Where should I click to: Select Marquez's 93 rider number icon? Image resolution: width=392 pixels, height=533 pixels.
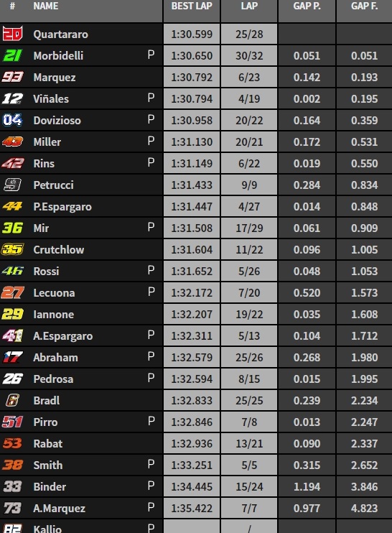13,77
